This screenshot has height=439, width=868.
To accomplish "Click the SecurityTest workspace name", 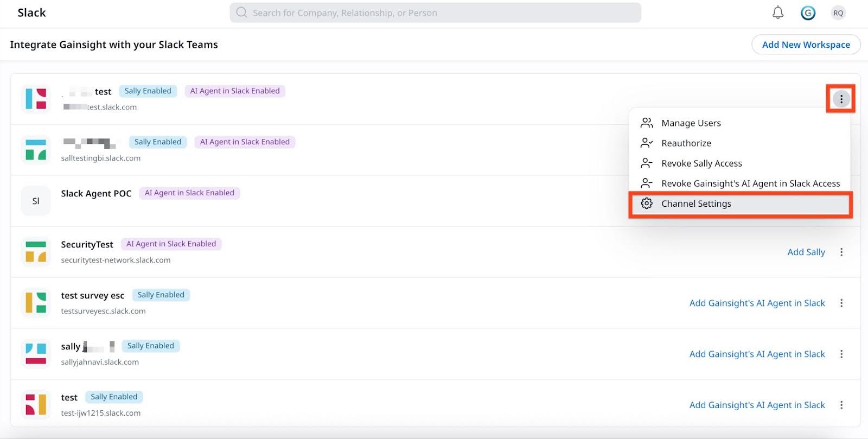I will pos(87,245).
